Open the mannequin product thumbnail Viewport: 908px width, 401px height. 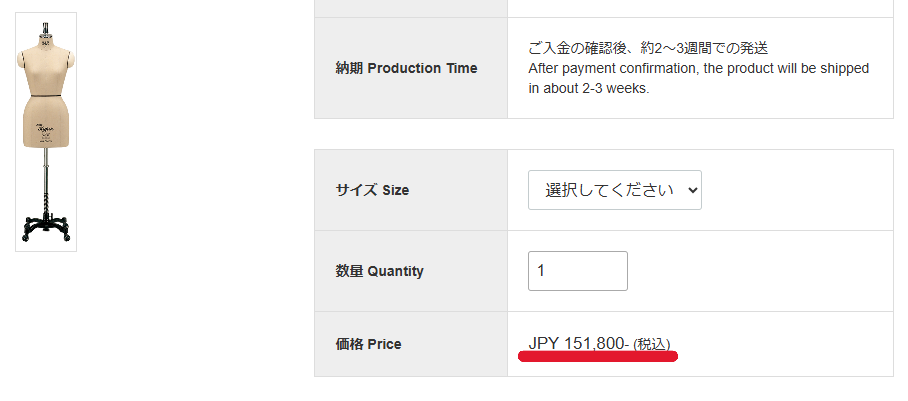pyautogui.click(x=46, y=132)
